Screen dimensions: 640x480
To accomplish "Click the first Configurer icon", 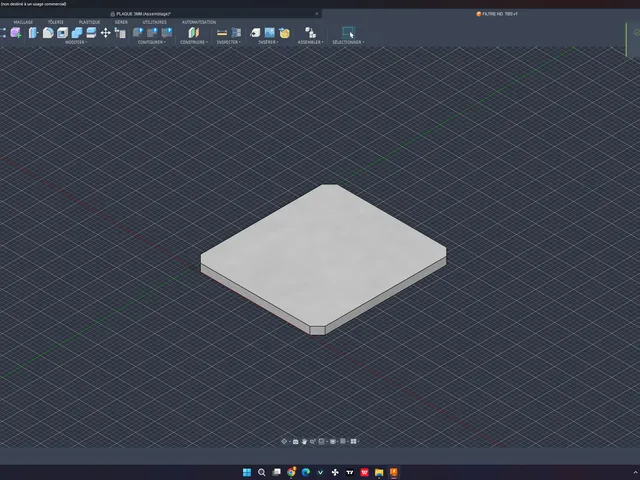I will coord(138,33).
